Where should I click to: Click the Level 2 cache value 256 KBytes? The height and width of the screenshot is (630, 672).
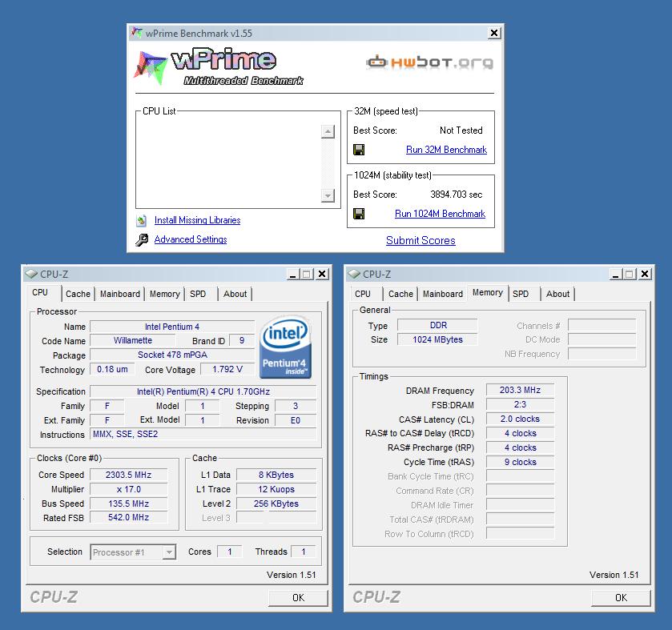tap(276, 504)
